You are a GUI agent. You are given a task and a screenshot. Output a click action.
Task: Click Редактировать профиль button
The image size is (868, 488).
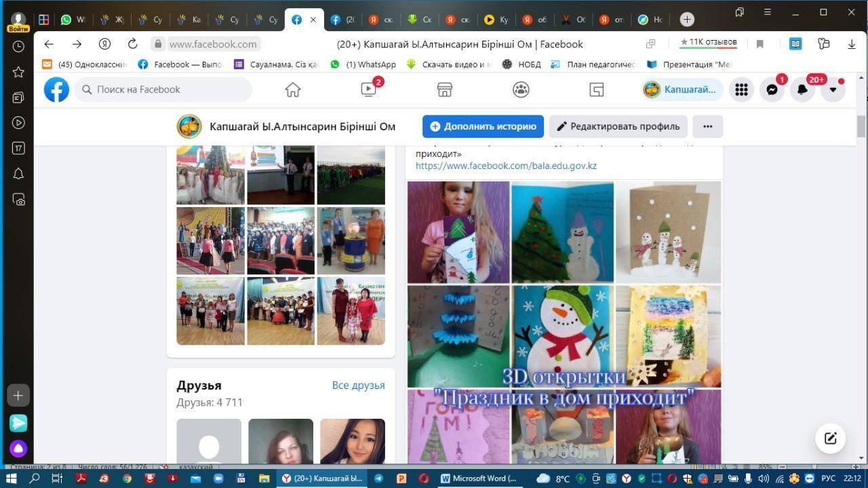click(x=618, y=126)
